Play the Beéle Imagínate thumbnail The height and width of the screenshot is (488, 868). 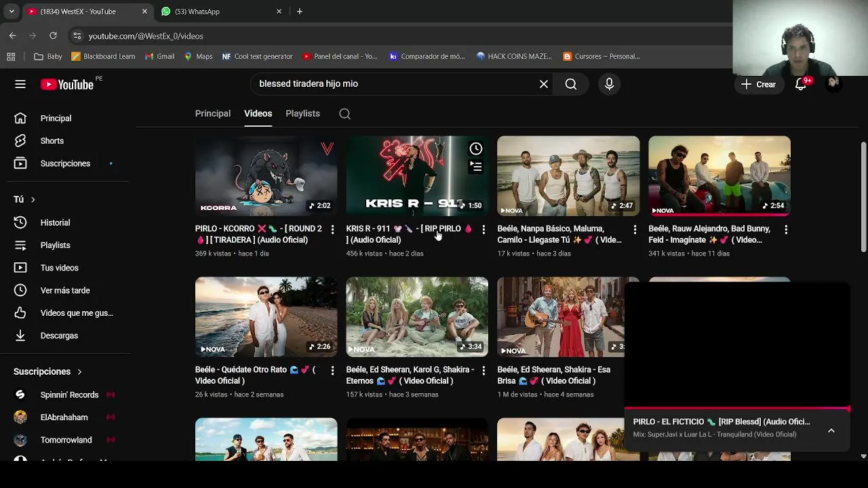[x=719, y=176]
